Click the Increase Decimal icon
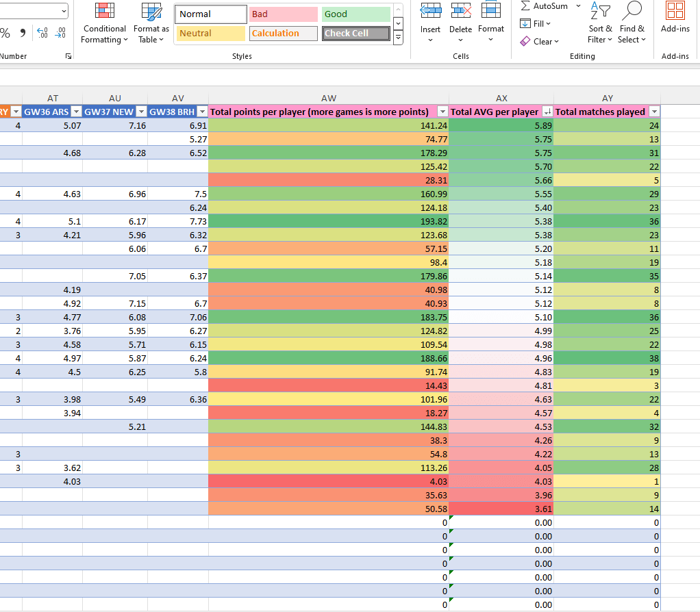The image size is (700, 612). click(42, 33)
